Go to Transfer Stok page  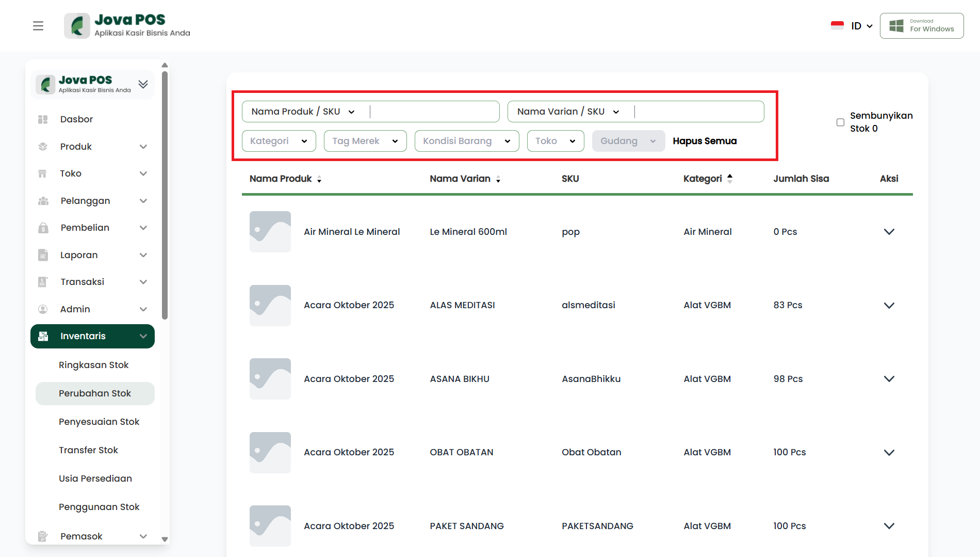[x=88, y=450]
